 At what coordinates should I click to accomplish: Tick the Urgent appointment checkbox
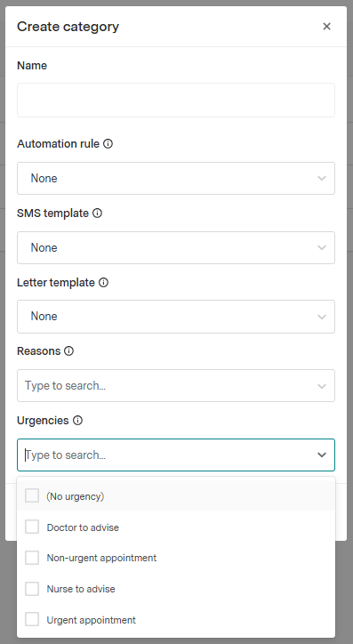point(32,619)
